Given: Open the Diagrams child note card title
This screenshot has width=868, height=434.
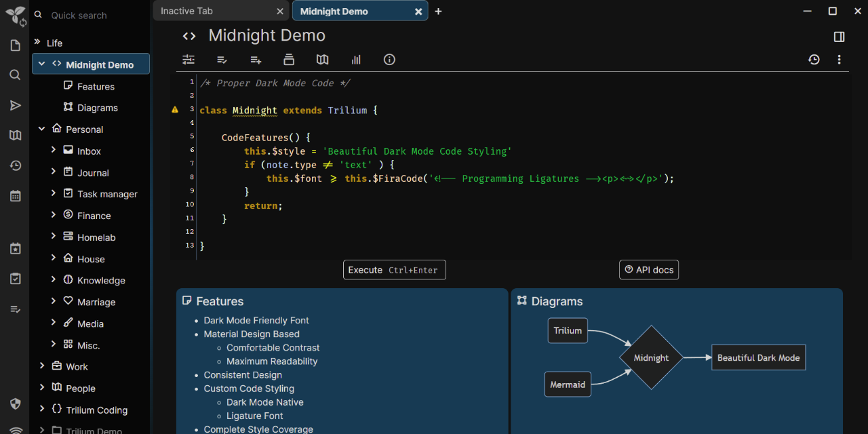Looking at the screenshot, I should 557,301.
